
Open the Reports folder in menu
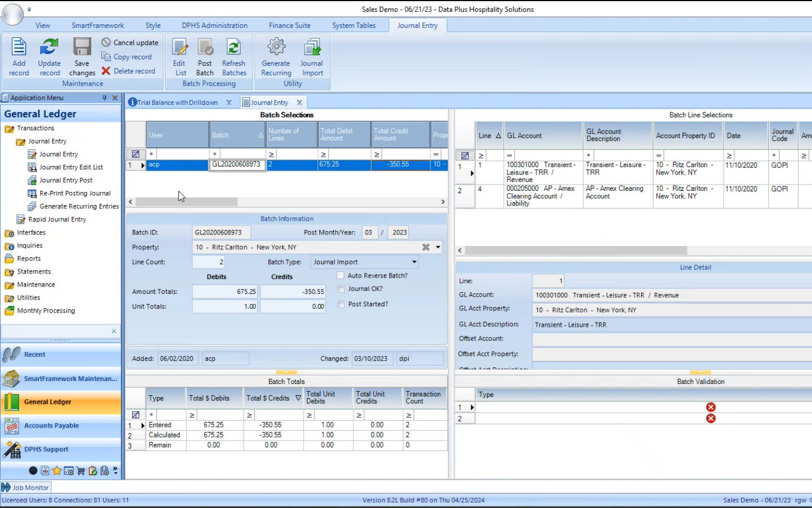[28, 259]
